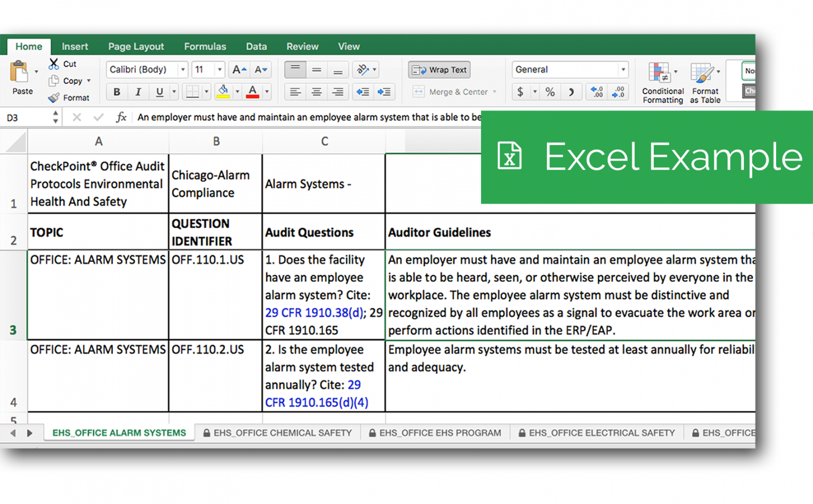Click the Paste clipboard icon
Viewport: 813px width, 504px height.
20,73
